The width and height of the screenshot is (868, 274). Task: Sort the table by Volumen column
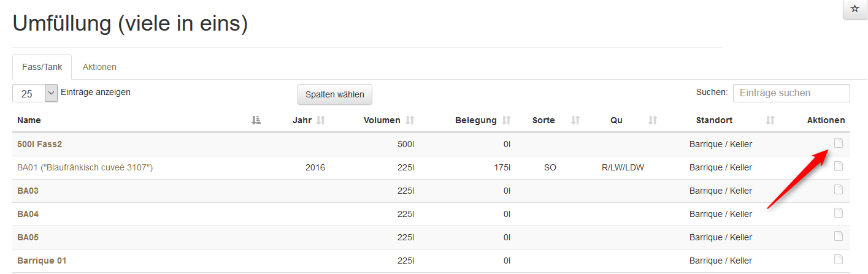pos(410,120)
